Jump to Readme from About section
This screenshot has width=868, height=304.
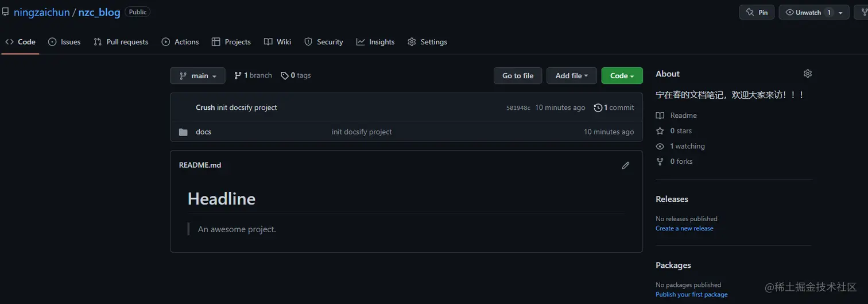[x=677, y=116]
